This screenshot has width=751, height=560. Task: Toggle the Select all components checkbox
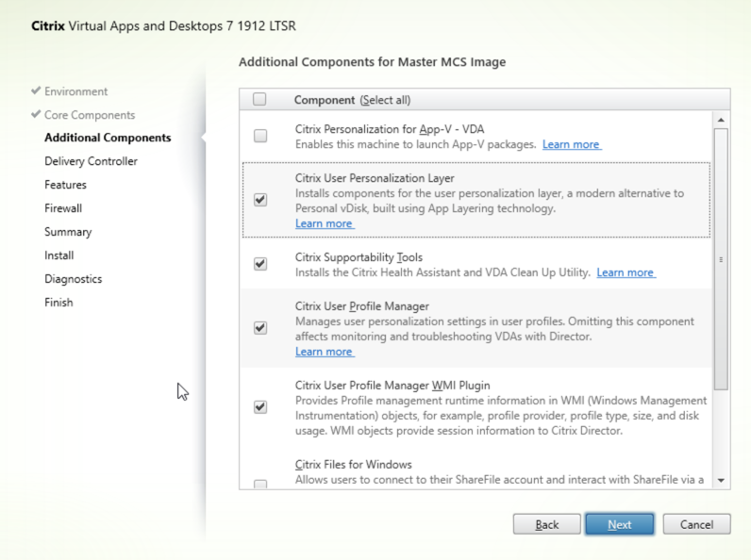tap(259, 99)
